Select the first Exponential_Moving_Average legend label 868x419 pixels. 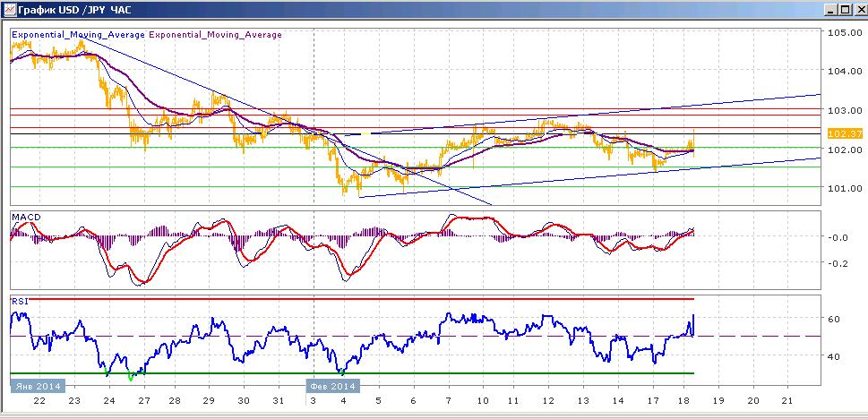click(x=78, y=34)
